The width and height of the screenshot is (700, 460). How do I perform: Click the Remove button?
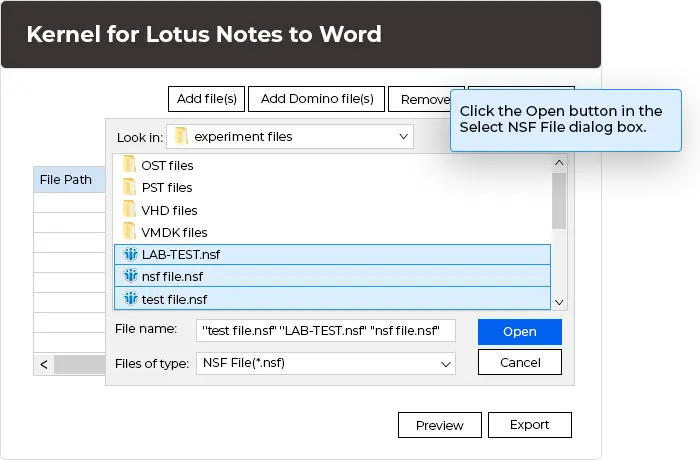(x=420, y=99)
